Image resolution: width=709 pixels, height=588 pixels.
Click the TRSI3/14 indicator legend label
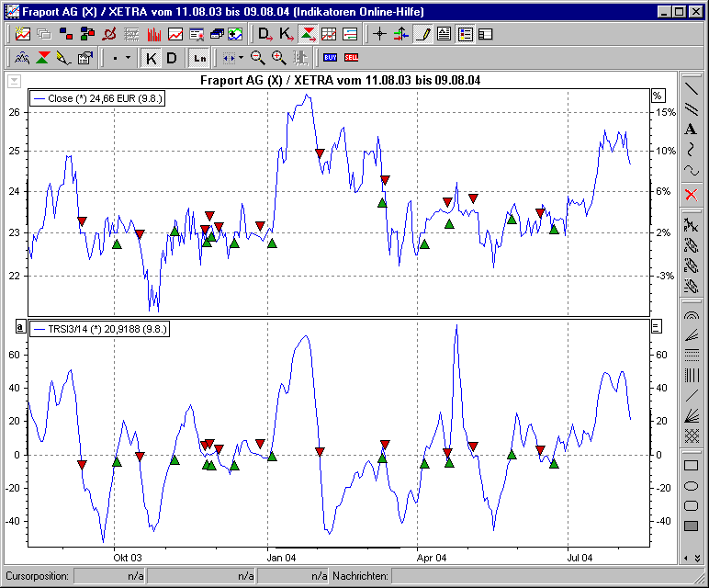tap(101, 328)
